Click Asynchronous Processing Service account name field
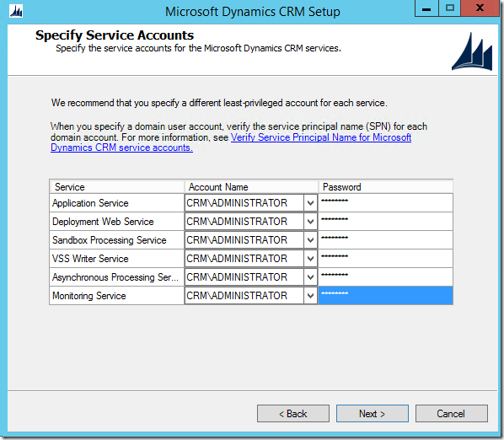Screen dimensions: 504x440 244,277
